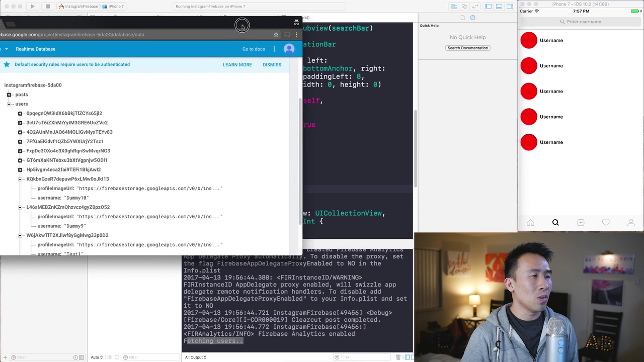This screenshot has width=644, height=362.
Task: Collapse user W6jAkwTlT2XJlwf8yGgBMwg33p0D2
Action: click(20, 235)
